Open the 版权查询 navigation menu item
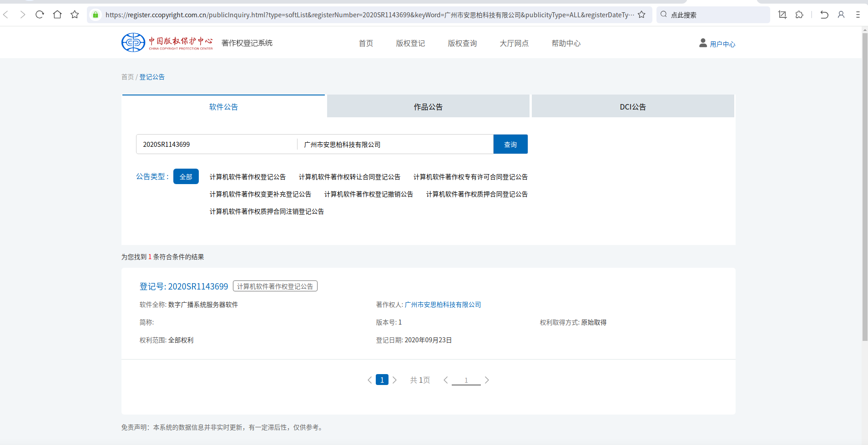Image resolution: width=868 pixels, height=445 pixels. 462,43
